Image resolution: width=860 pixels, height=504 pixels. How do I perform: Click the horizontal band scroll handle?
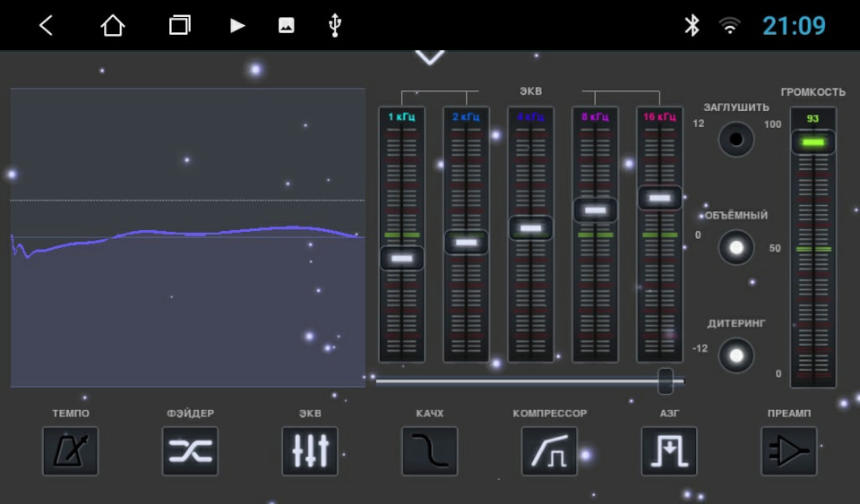pyautogui.click(x=666, y=380)
